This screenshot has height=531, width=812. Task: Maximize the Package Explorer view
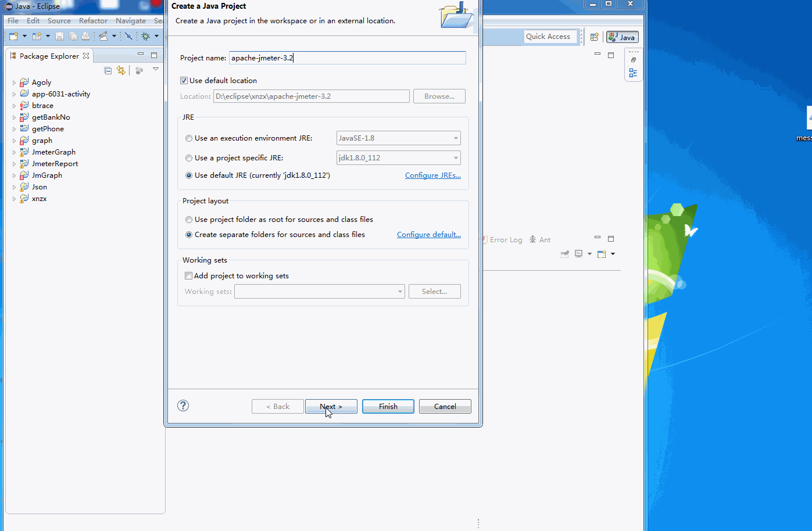[x=154, y=55]
